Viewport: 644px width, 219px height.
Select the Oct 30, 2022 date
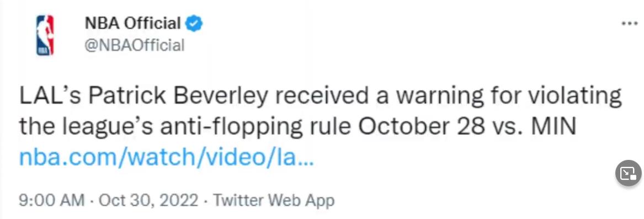pyautogui.click(x=148, y=201)
